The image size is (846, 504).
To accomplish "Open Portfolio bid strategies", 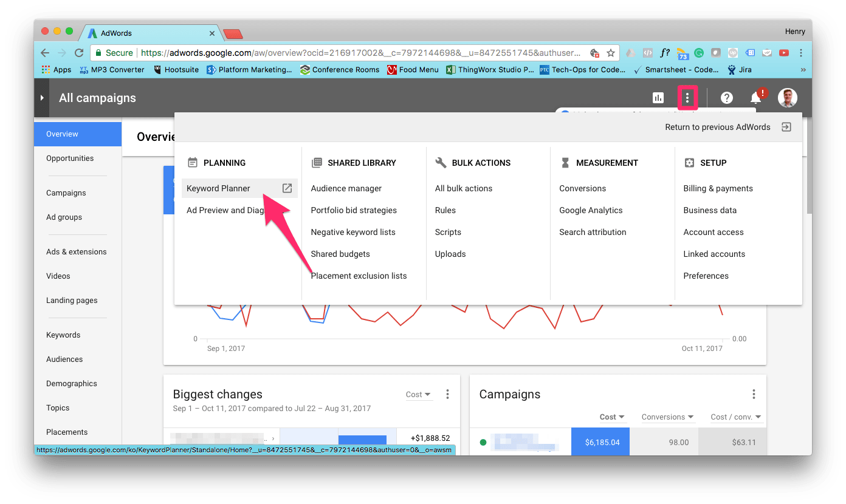I will pyautogui.click(x=354, y=210).
